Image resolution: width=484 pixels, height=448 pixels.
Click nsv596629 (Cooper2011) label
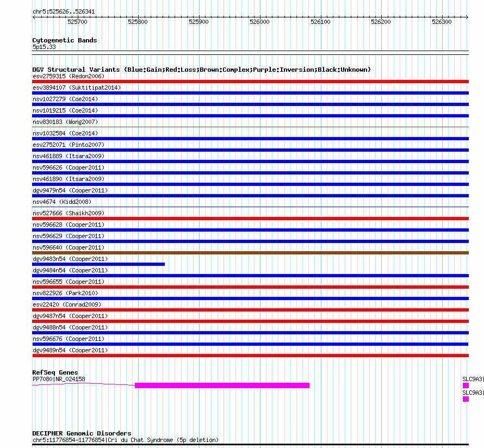pyautogui.click(x=69, y=236)
